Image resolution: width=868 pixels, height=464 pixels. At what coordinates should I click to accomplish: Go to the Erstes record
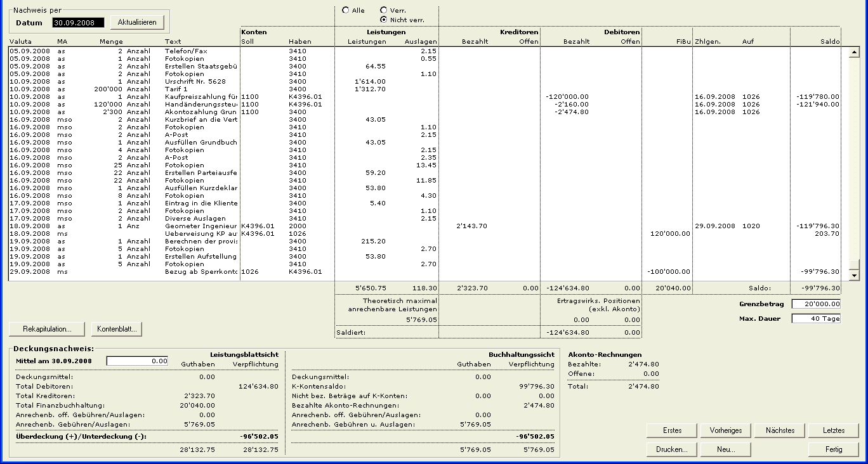coord(672,430)
